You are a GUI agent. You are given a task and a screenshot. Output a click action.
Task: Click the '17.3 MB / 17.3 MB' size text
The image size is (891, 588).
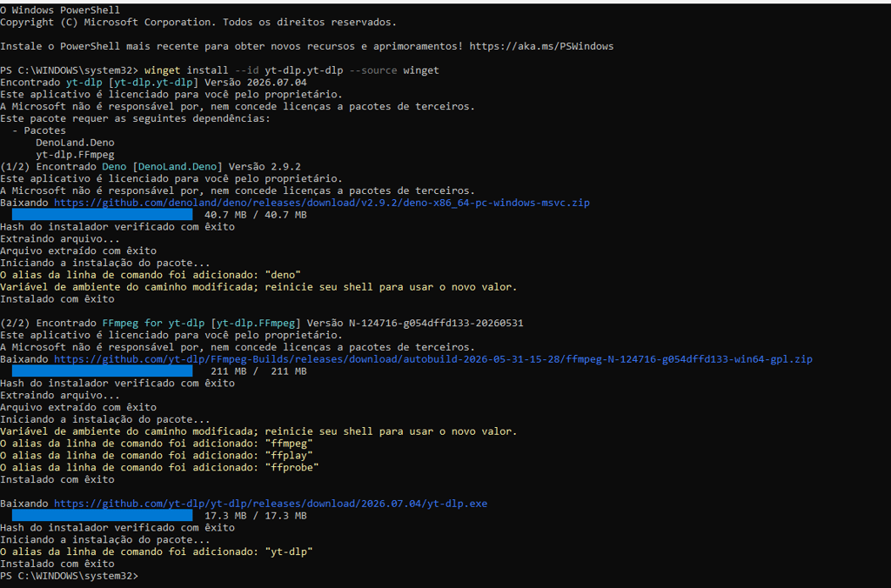[256, 515]
